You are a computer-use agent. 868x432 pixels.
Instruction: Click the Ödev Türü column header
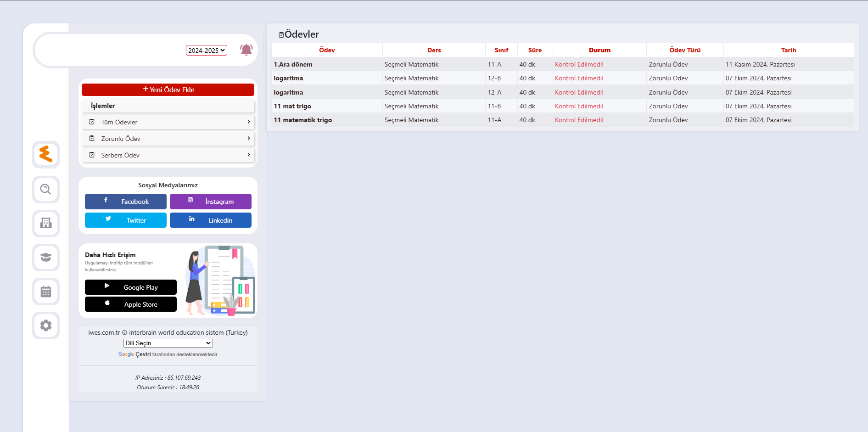[x=685, y=50]
